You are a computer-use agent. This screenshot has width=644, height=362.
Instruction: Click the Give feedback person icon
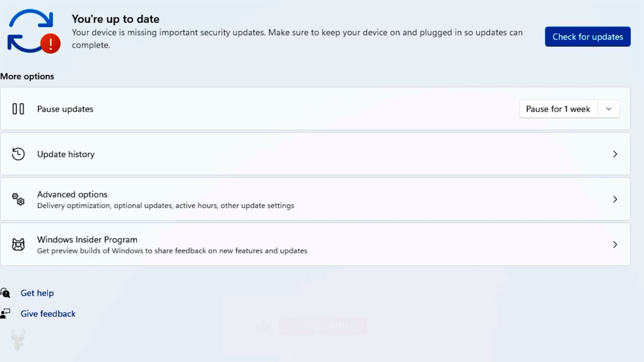coord(5,313)
